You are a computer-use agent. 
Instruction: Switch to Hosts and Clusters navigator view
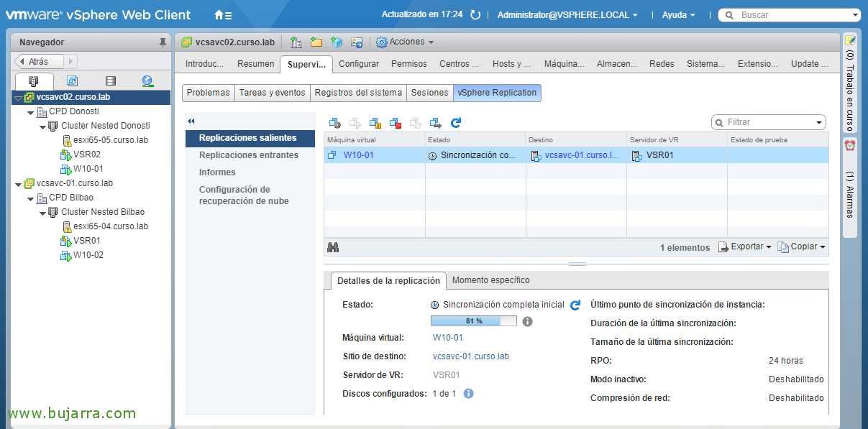pos(34,81)
